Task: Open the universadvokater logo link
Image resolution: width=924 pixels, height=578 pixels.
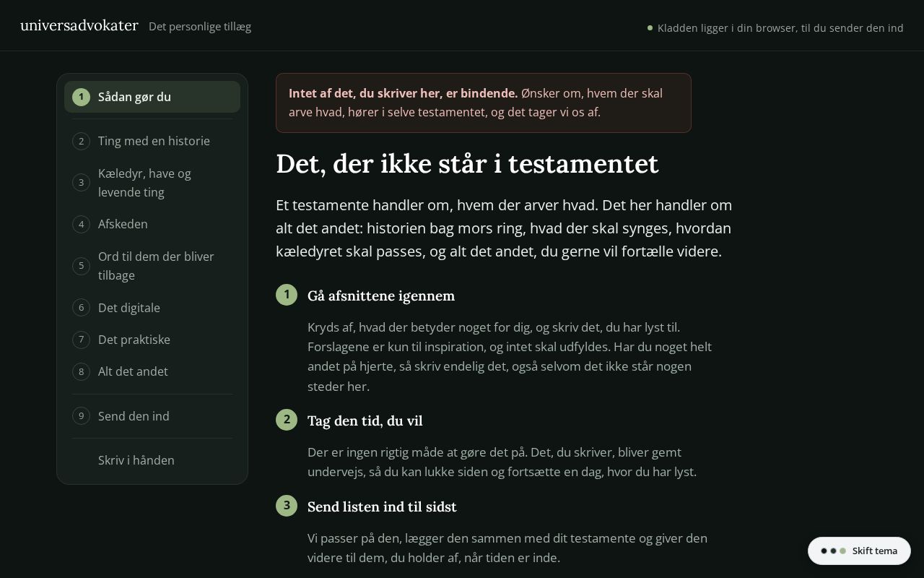Action: [x=79, y=25]
